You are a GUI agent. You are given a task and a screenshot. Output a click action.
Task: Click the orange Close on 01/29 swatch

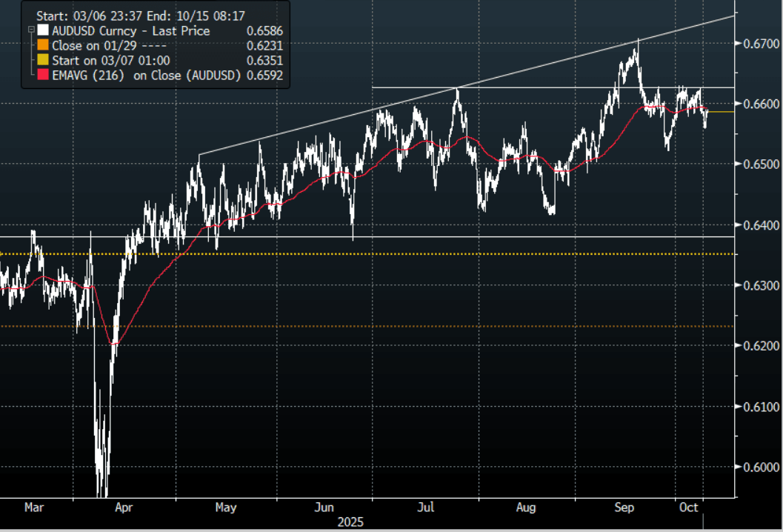[x=42, y=46]
